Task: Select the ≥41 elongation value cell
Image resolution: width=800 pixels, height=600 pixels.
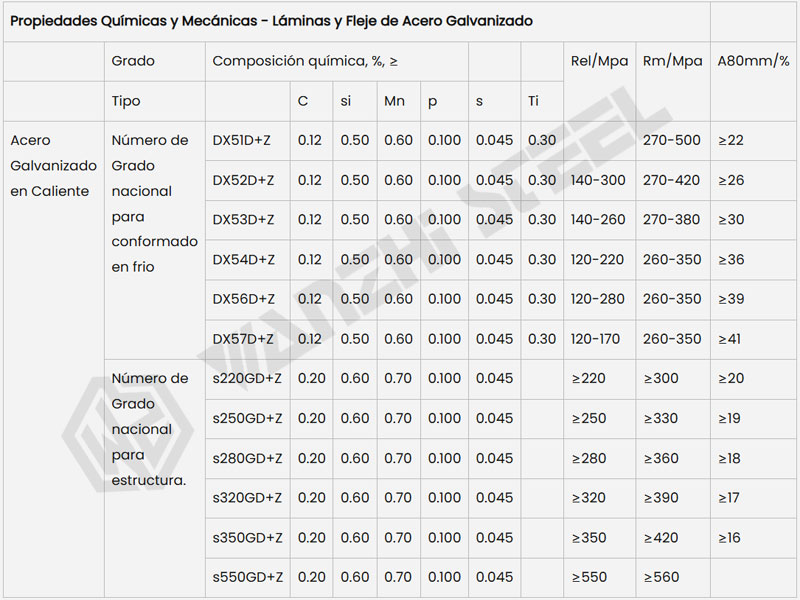Action: (753, 339)
